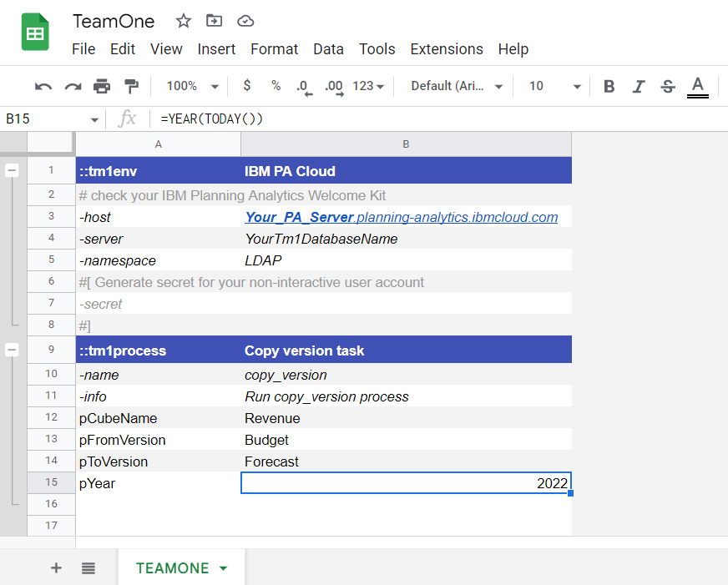Open the all sheets list
Image resolution: width=728 pixels, height=585 pixels.
click(88, 567)
